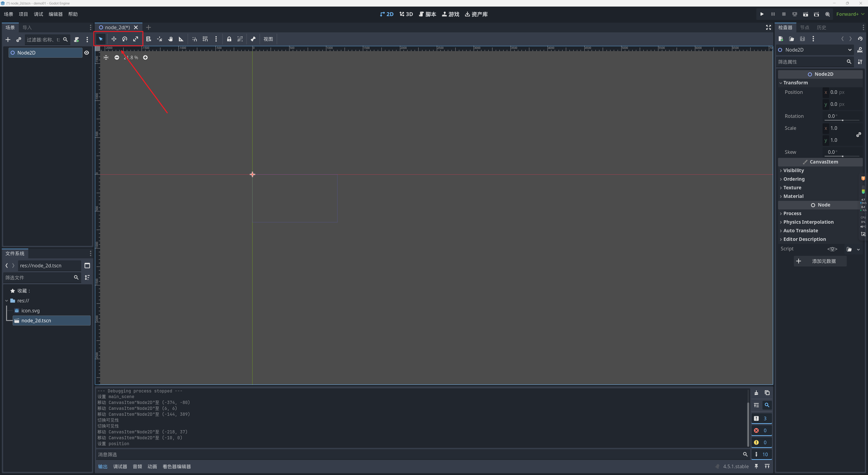868x475 pixels.
Task: Select the Scale mode tool
Action: (135, 39)
